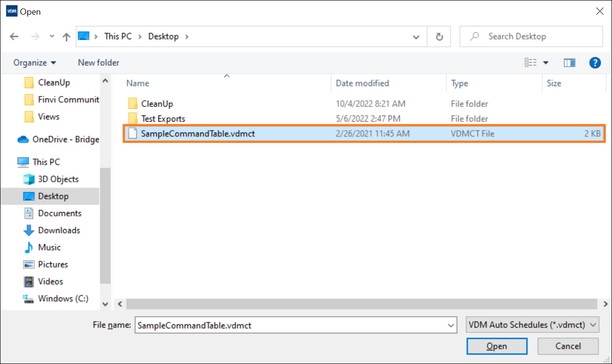Open Finvi Communit folder in navigation pane
This screenshot has width=612, height=364.
69,99
